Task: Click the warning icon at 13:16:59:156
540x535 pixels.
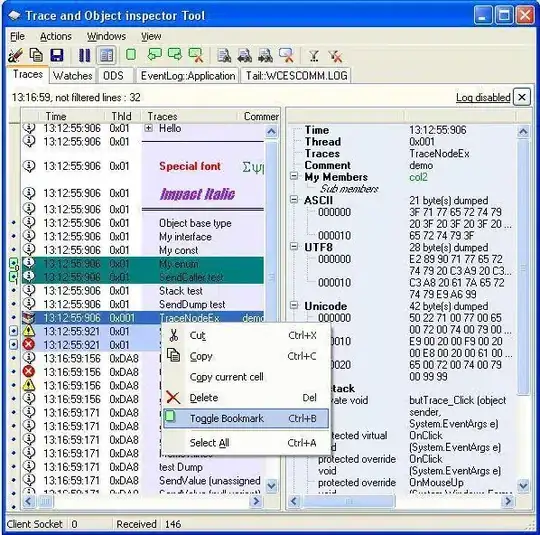Action: click(x=29, y=385)
